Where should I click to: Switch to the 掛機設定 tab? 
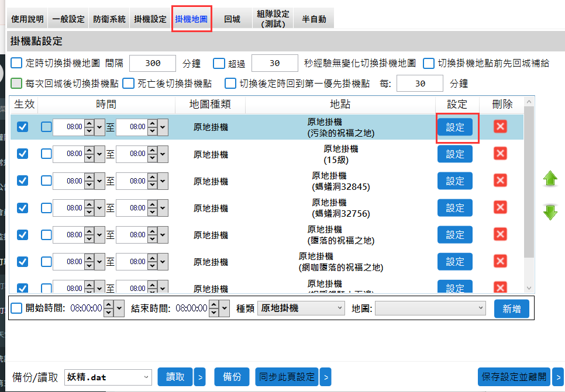click(150, 19)
